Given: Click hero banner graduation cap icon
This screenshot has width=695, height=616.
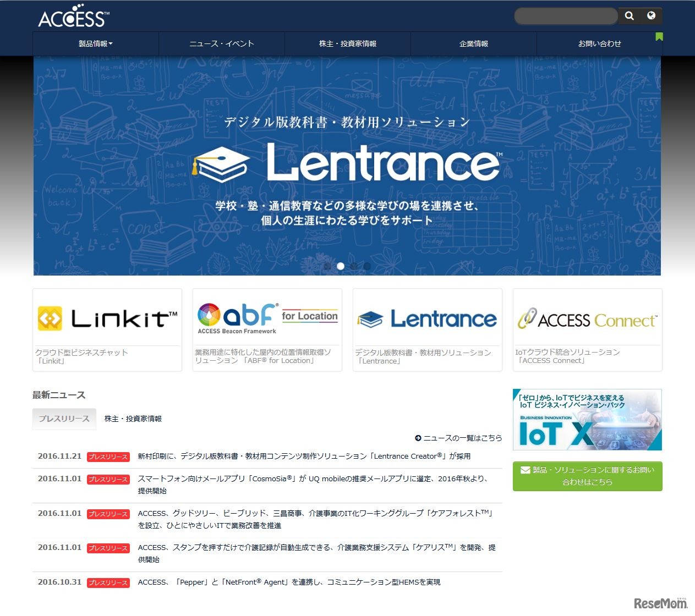Looking at the screenshot, I should (220, 164).
